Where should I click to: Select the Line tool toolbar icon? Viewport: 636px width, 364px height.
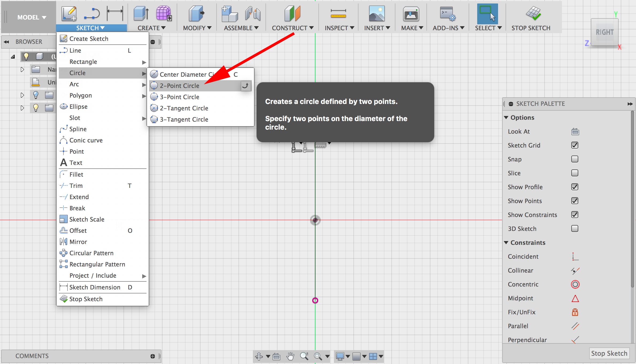coord(92,13)
